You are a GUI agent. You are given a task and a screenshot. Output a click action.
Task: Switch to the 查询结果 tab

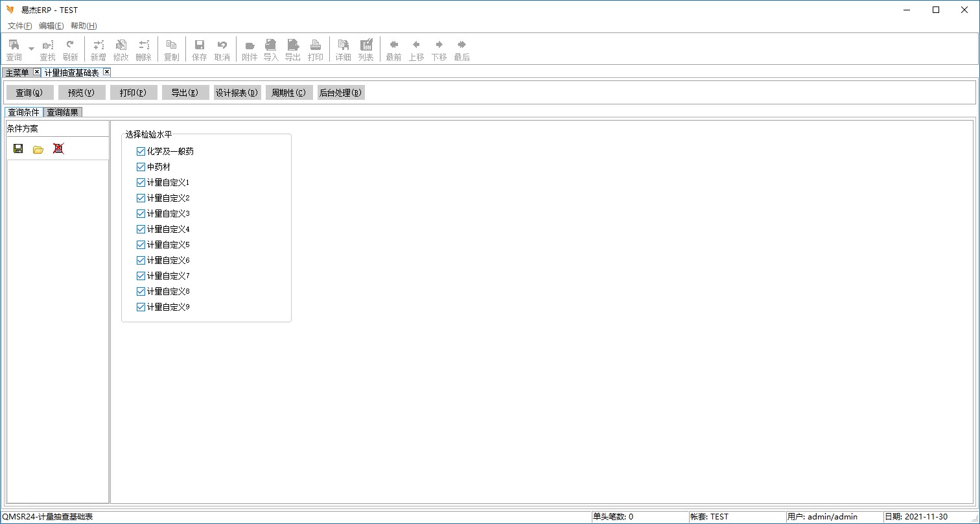(x=63, y=112)
